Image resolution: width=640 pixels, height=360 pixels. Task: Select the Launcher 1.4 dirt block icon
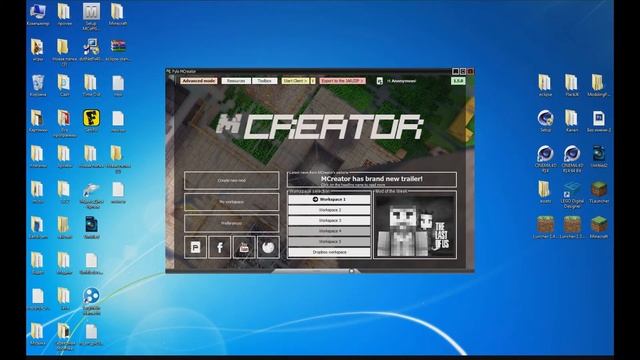click(x=545, y=228)
